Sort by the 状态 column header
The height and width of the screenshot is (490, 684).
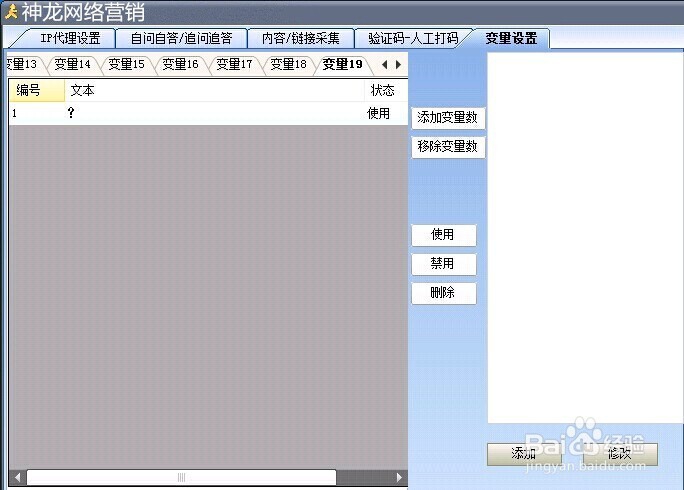pyautogui.click(x=386, y=90)
